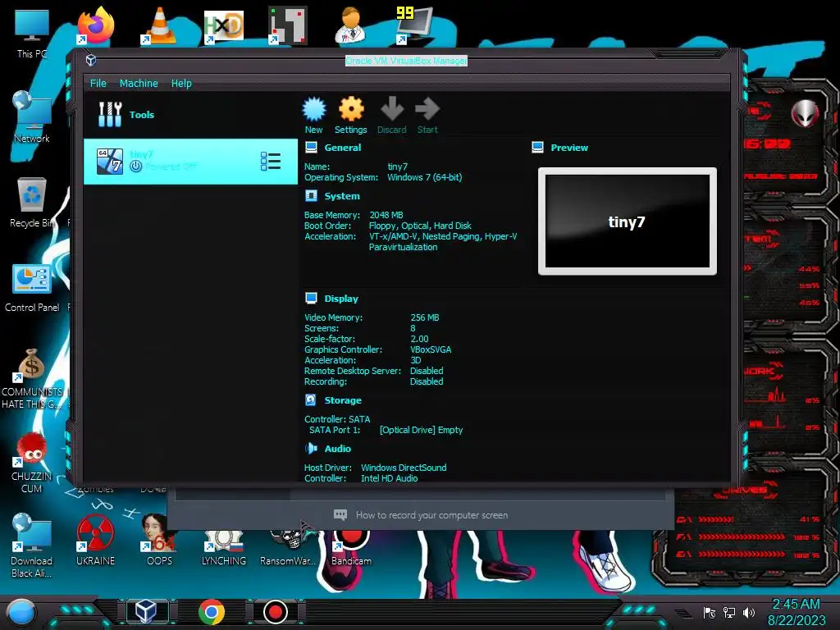Click the tiny7 preview thumbnail
The width and height of the screenshot is (840, 630).
pos(628,221)
